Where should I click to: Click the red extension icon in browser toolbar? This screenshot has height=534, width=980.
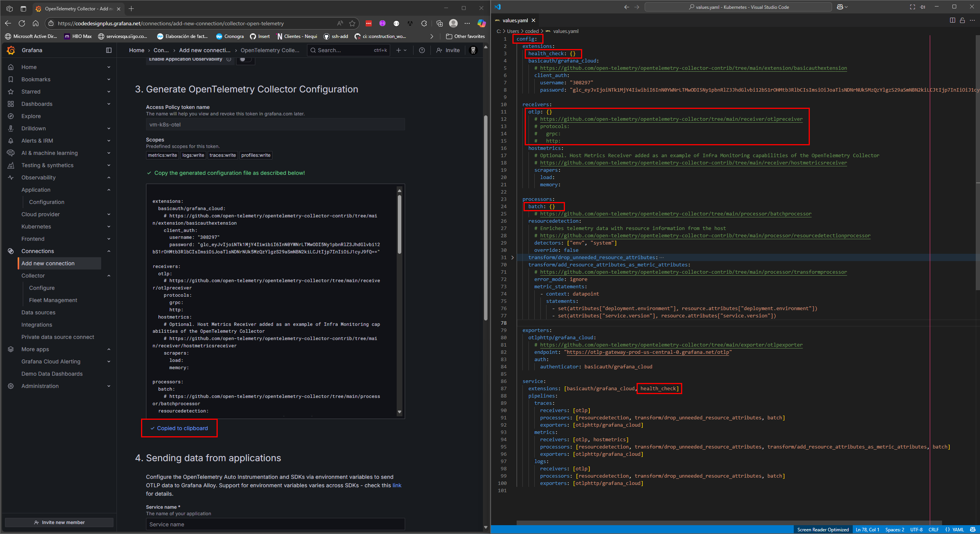tap(369, 23)
